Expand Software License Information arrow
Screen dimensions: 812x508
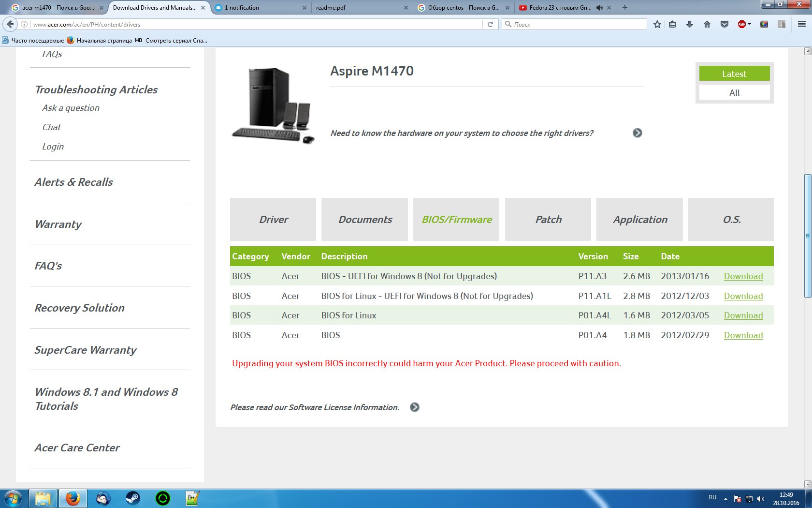415,407
